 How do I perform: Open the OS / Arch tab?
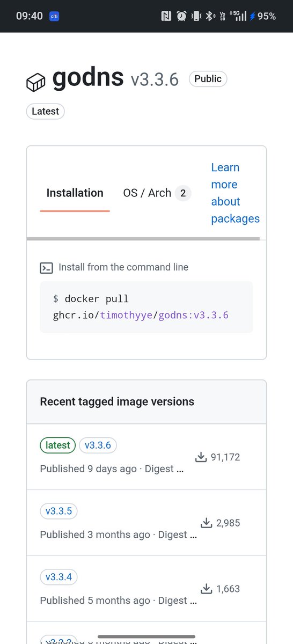[x=157, y=193]
